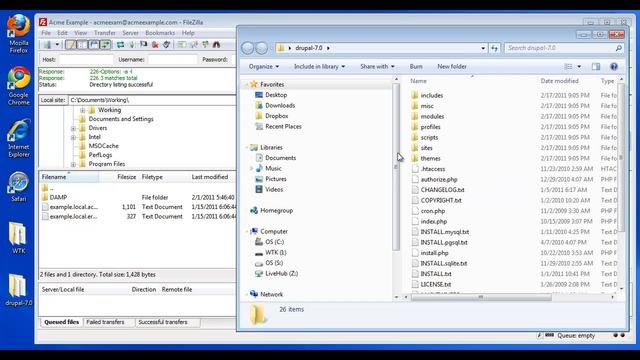Select Dropbox in Explorer Favorites
Viewport: 640px width, 360px height.
click(271, 116)
